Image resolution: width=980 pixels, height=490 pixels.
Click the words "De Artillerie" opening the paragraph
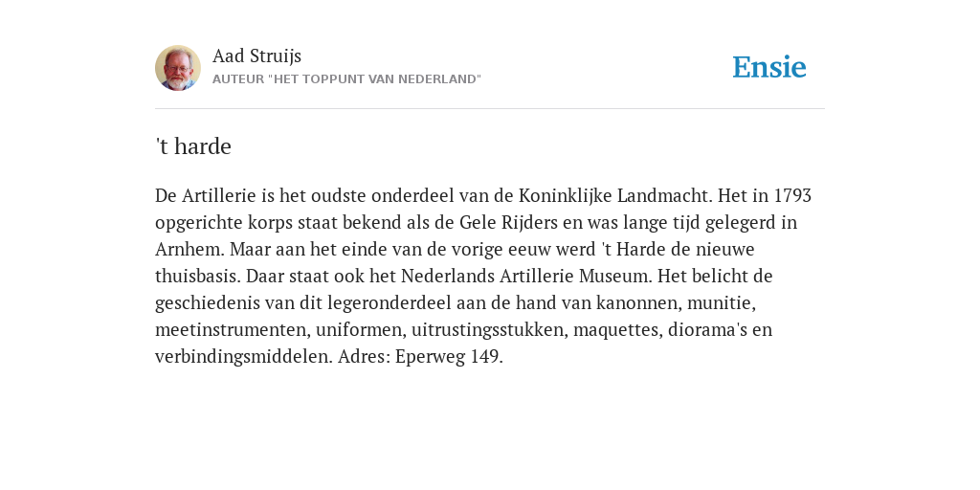pyautogui.click(x=206, y=195)
